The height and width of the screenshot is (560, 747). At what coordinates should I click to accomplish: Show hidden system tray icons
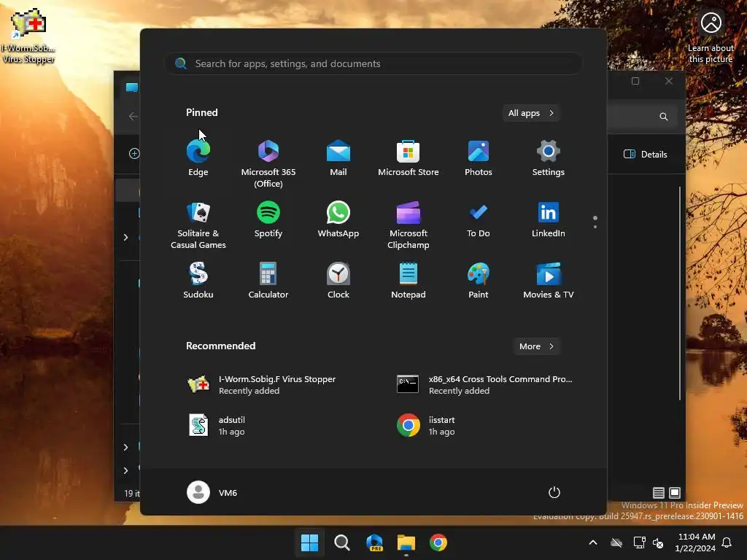(593, 542)
